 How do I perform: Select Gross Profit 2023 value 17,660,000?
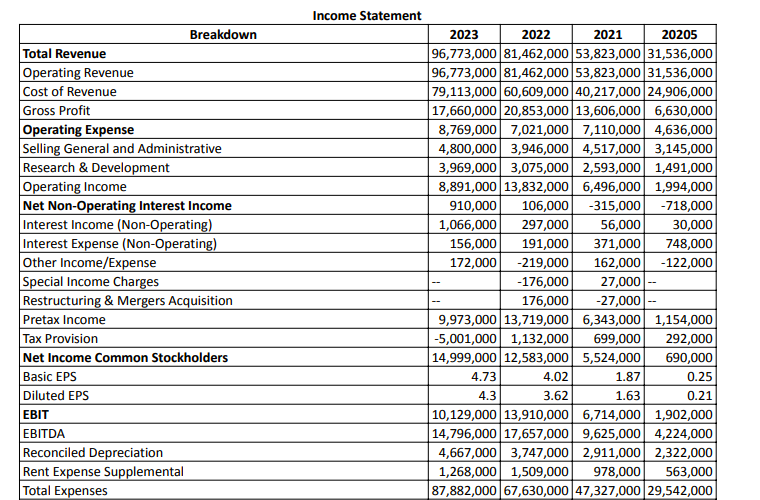click(x=464, y=111)
